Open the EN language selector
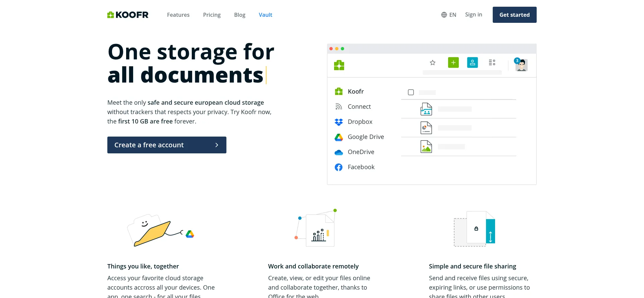The height and width of the screenshot is (298, 644). click(x=452, y=15)
